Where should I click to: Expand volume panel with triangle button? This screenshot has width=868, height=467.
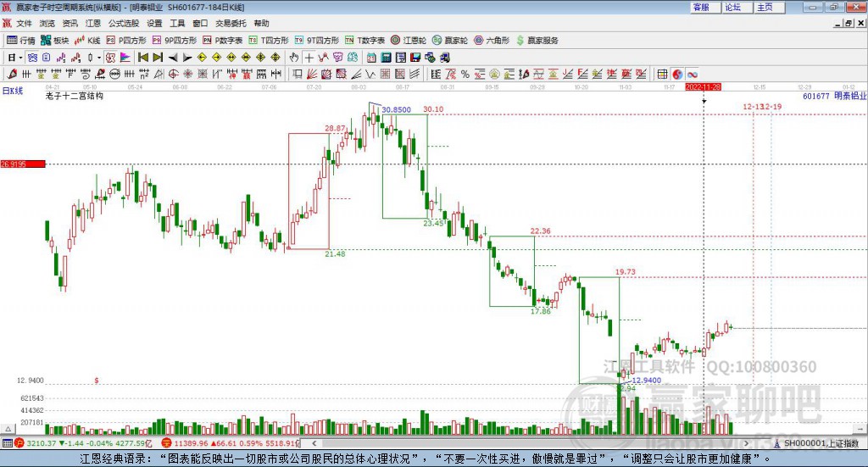click(8, 429)
